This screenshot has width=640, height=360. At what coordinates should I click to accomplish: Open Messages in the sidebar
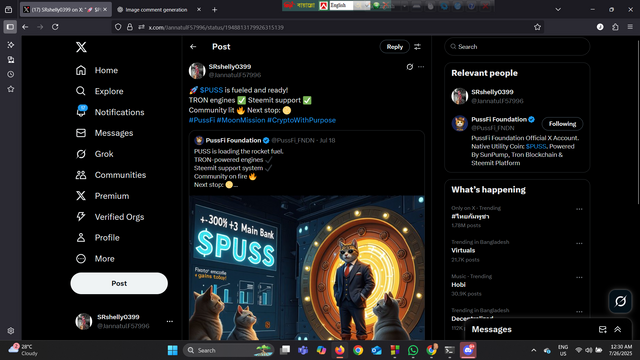tap(104, 133)
